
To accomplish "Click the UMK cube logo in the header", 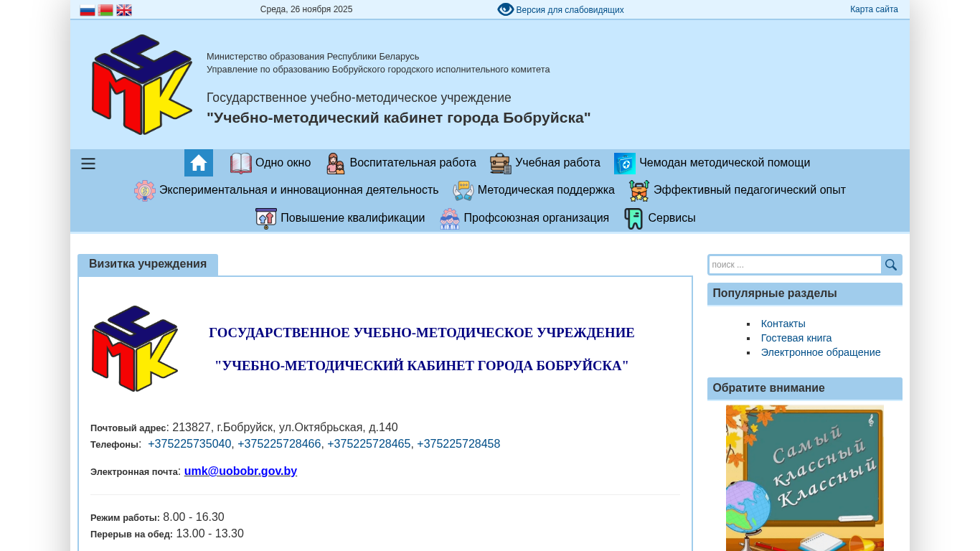I will [x=142, y=85].
